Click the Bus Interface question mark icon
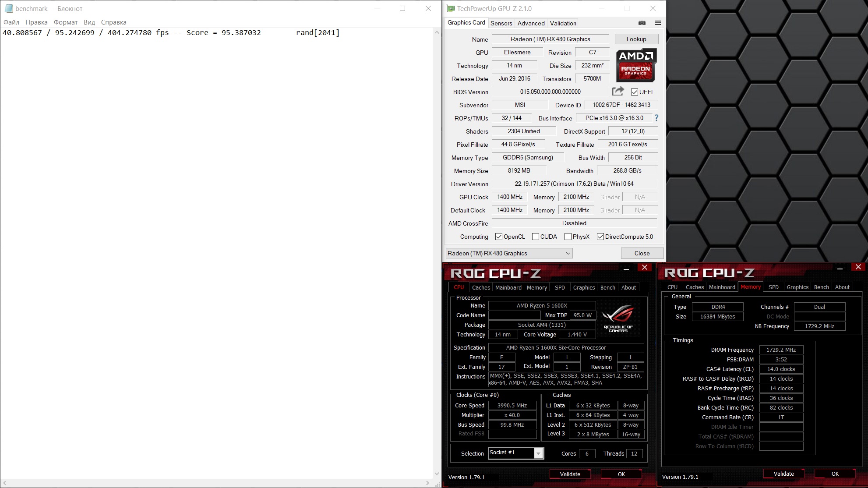This screenshot has width=868, height=488. [656, 118]
